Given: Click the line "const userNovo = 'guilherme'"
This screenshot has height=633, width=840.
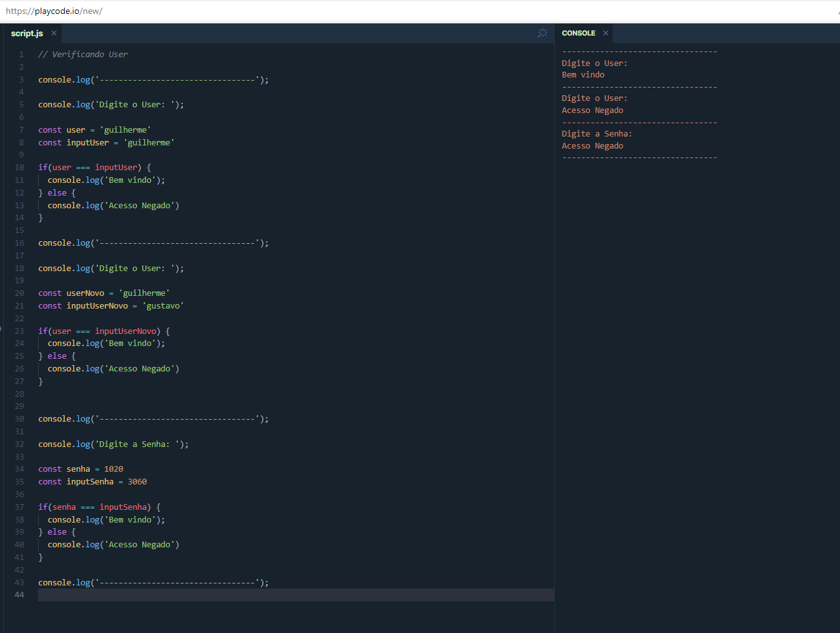Looking at the screenshot, I should click(104, 293).
